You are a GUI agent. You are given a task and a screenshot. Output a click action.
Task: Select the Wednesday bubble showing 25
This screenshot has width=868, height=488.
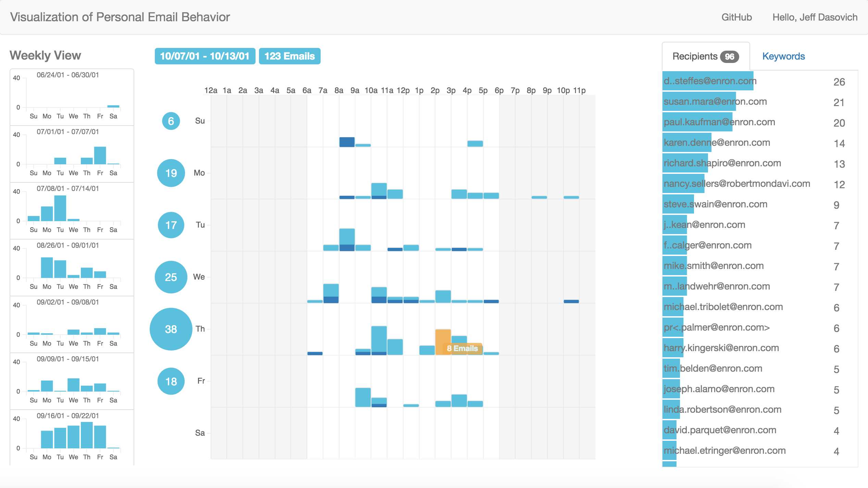click(x=171, y=277)
